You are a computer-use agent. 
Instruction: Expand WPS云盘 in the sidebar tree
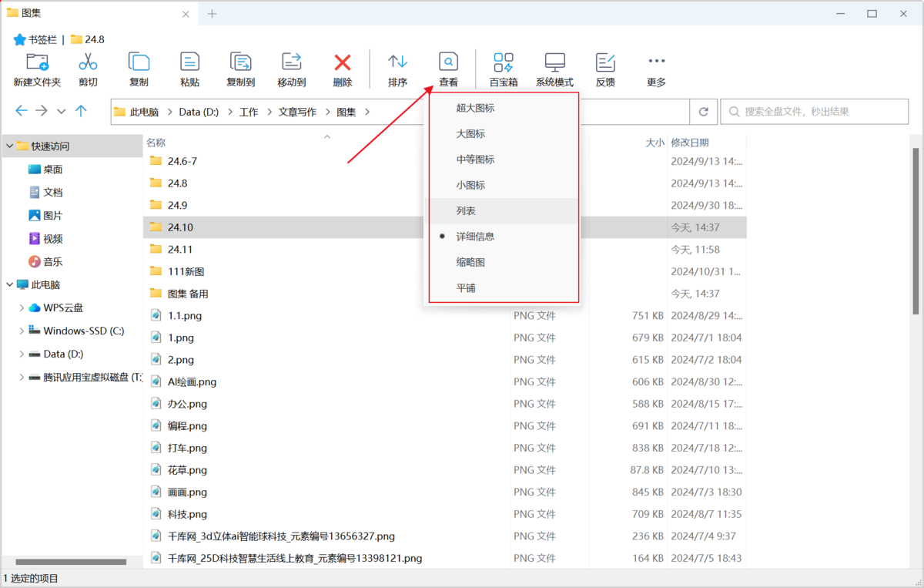click(x=22, y=307)
